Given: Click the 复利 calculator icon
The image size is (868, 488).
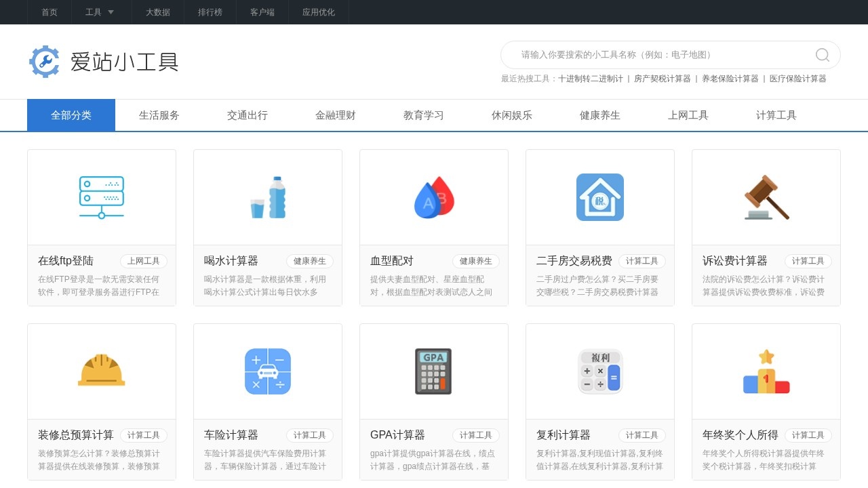Looking at the screenshot, I should [x=599, y=371].
